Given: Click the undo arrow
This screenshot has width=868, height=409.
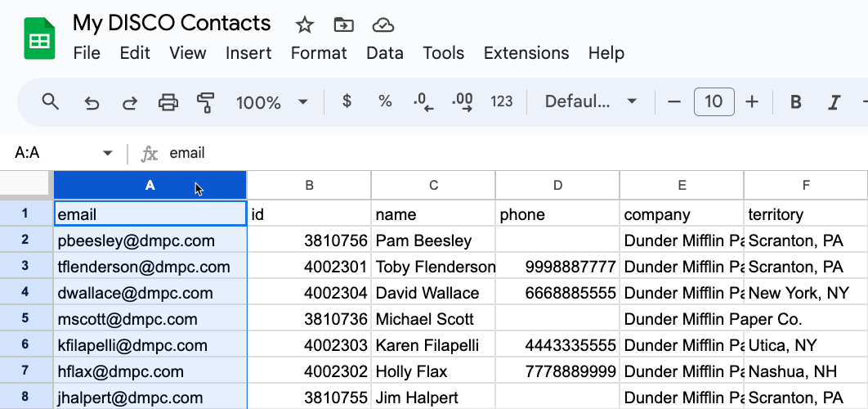Looking at the screenshot, I should pyautogui.click(x=92, y=102).
